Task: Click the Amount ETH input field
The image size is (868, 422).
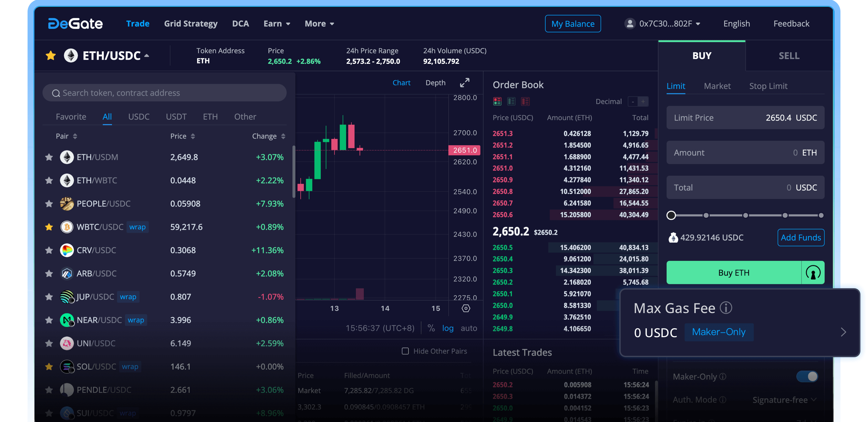Action: point(745,152)
